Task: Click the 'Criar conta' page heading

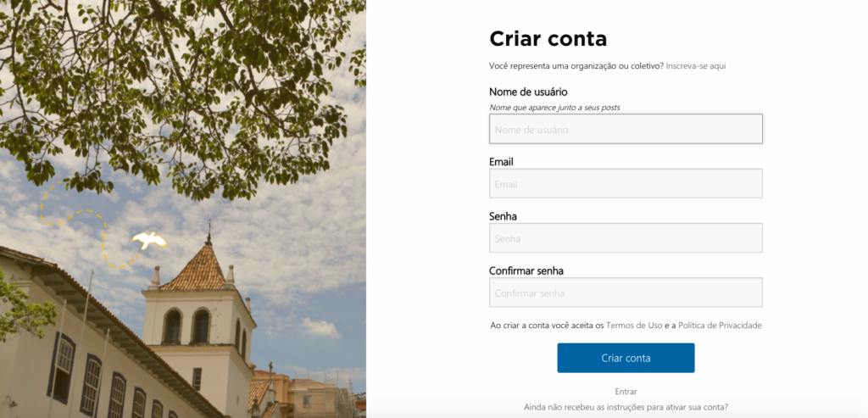Action: click(x=548, y=39)
